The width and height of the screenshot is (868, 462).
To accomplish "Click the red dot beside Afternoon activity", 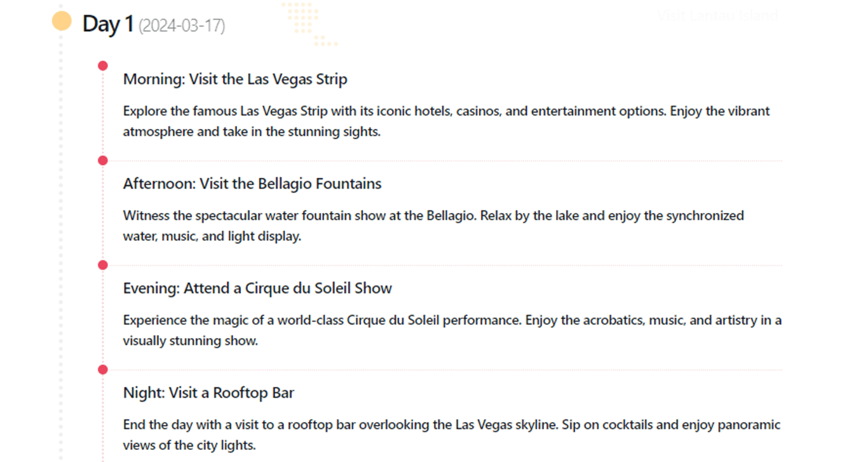I will pyautogui.click(x=103, y=161).
